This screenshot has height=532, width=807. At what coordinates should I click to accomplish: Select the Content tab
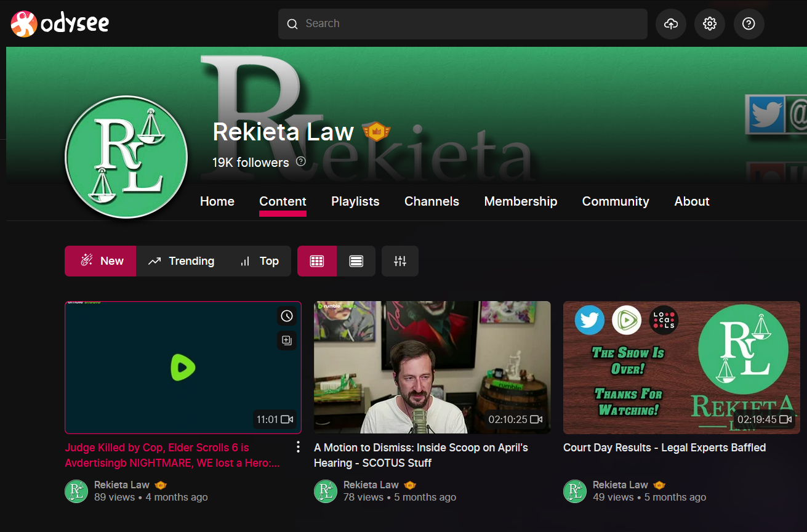coord(283,201)
